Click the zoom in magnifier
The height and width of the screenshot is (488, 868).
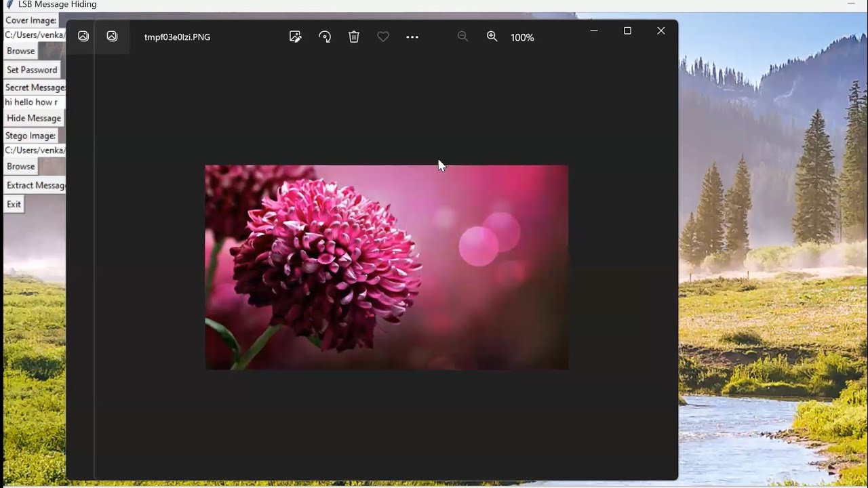[492, 37]
